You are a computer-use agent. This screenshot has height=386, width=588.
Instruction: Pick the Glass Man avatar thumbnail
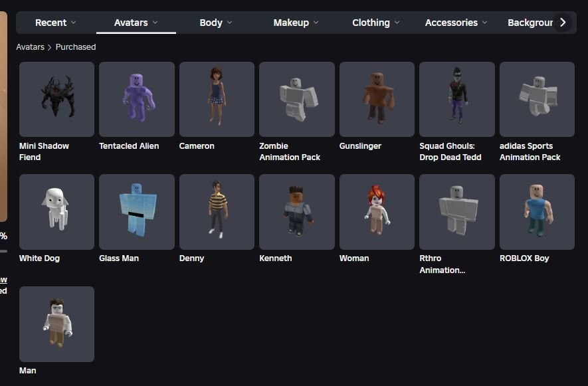click(136, 212)
